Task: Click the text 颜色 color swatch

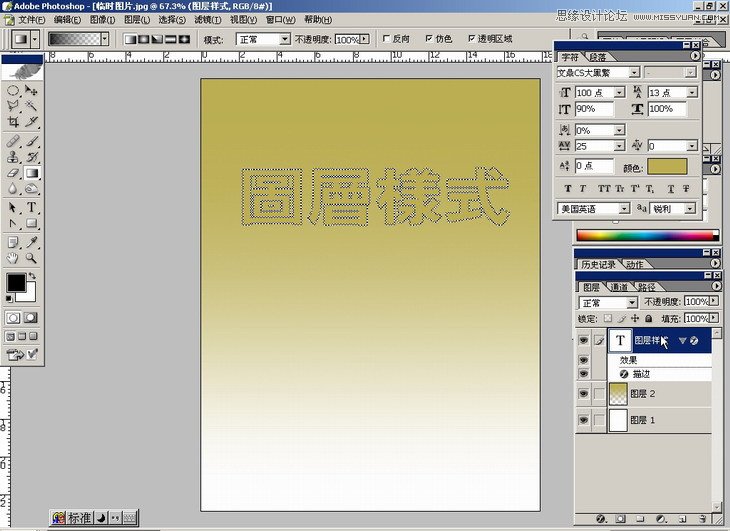Action: pos(667,167)
